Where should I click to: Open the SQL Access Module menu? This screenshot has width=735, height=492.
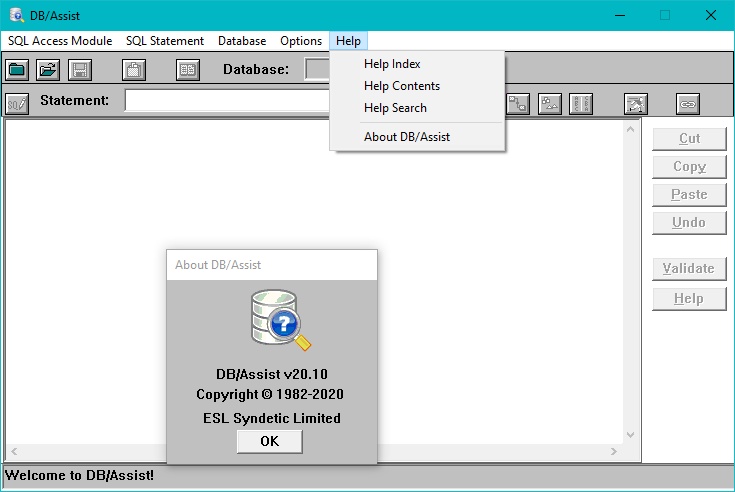(59, 41)
